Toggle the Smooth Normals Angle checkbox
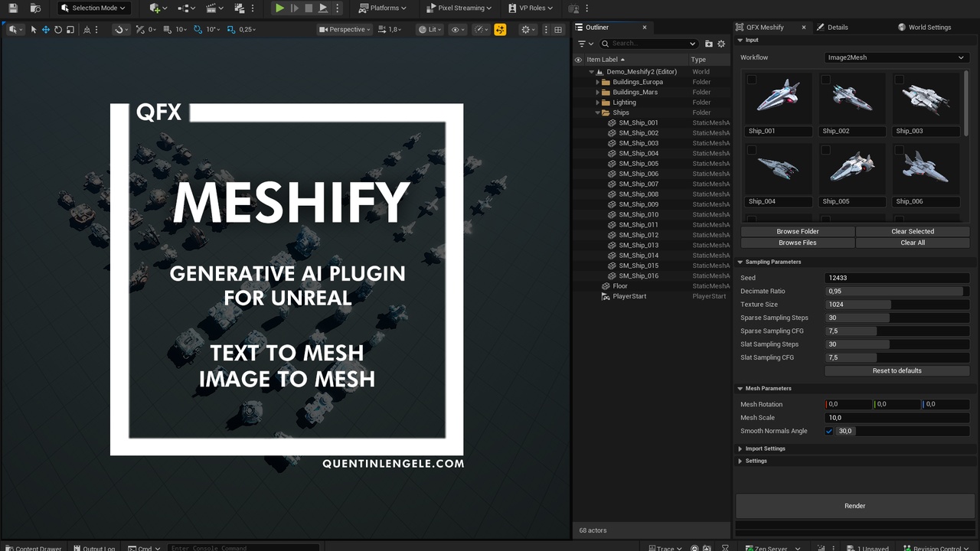This screenshot has height=551, width=980. point(829,431)
